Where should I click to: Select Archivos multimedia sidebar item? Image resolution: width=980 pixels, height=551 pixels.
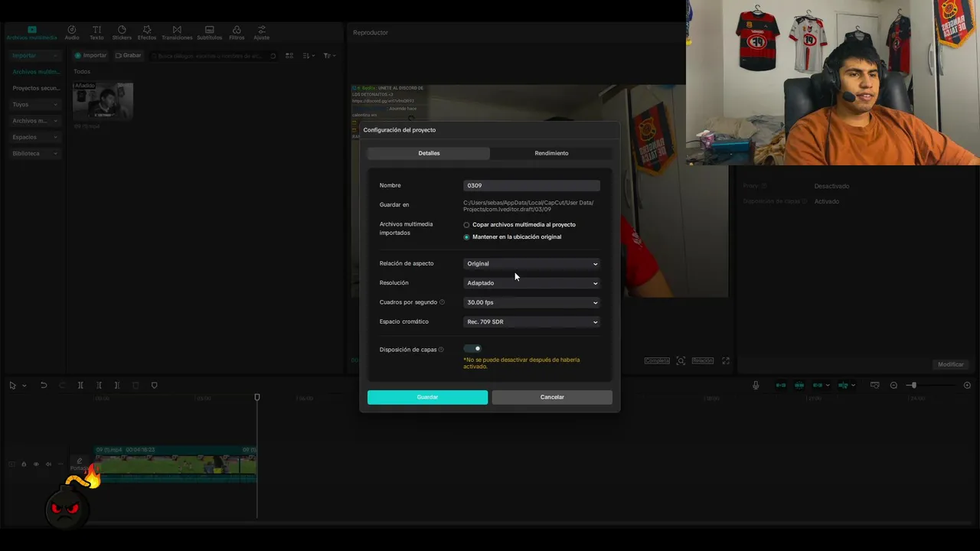[34, 72]
